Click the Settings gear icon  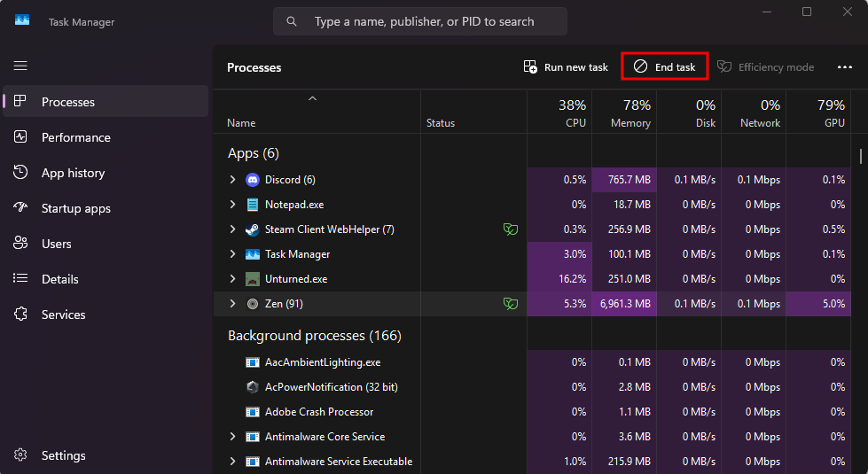pos(20,455)
